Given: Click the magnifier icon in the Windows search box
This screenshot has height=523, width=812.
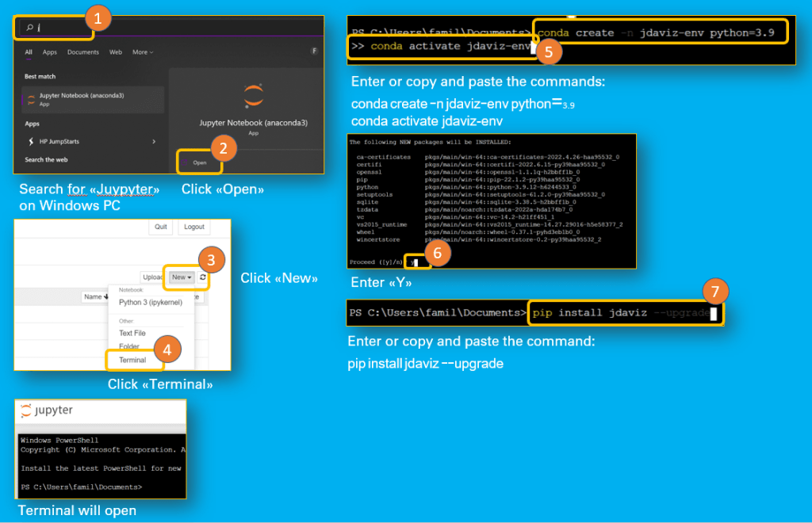Looking at the screenshot, I should coord(29,28).
